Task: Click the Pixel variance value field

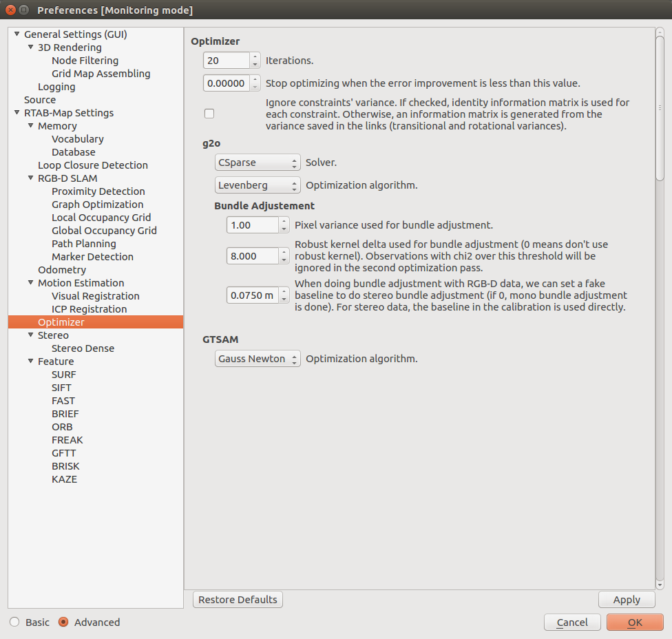Action: coord(253,225)
